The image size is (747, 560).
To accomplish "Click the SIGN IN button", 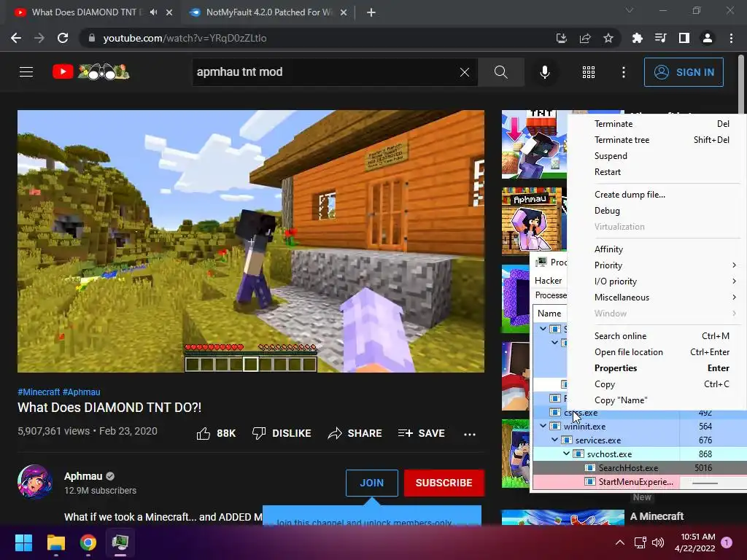I will tap(684, 72).
